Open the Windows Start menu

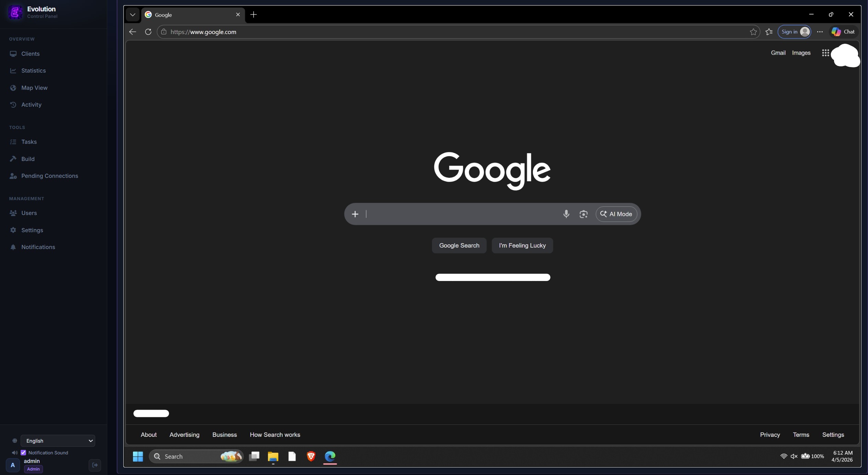138,456
